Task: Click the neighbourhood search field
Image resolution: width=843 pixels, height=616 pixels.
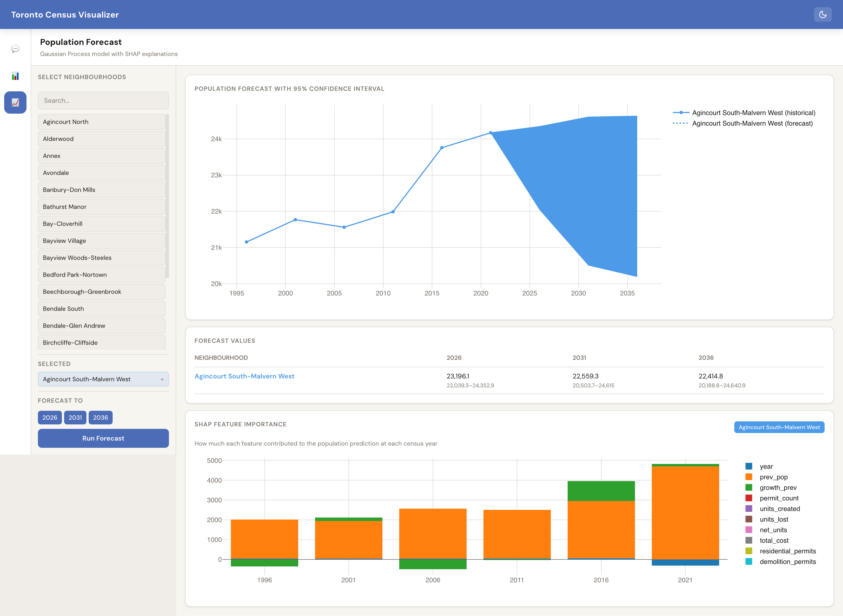Action: coord(103,100)
